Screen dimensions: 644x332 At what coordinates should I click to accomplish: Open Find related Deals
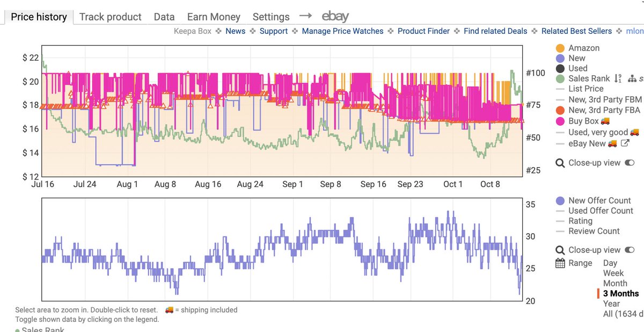tap(495, 31)
